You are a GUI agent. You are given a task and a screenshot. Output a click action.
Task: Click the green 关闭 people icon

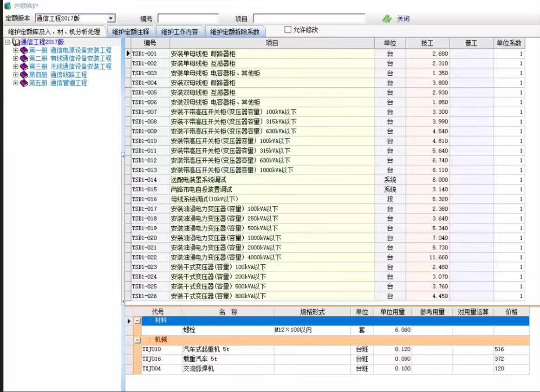pos(387,19)
